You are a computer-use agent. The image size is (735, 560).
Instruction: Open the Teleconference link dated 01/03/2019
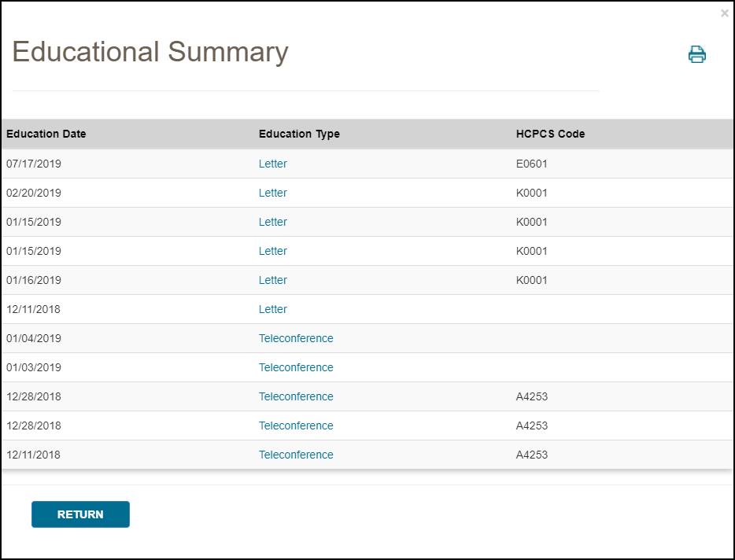click(296, 367)
